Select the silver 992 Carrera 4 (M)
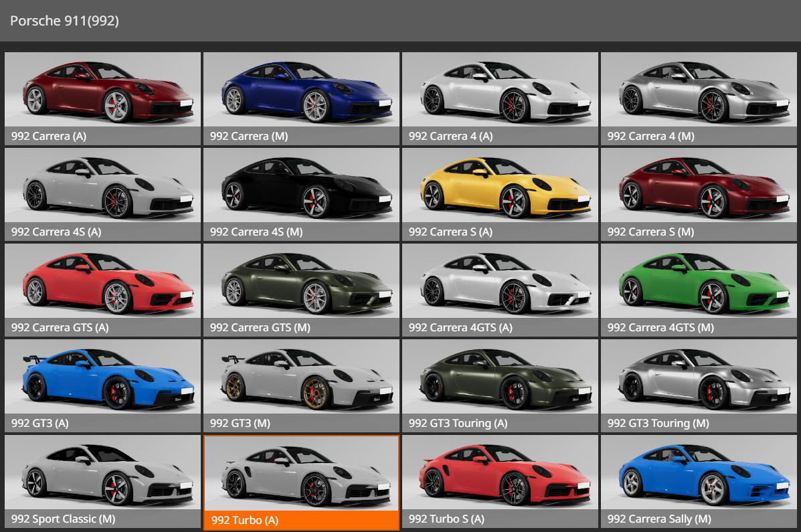This screenshot has width=801, height=532. coord(699,92)
